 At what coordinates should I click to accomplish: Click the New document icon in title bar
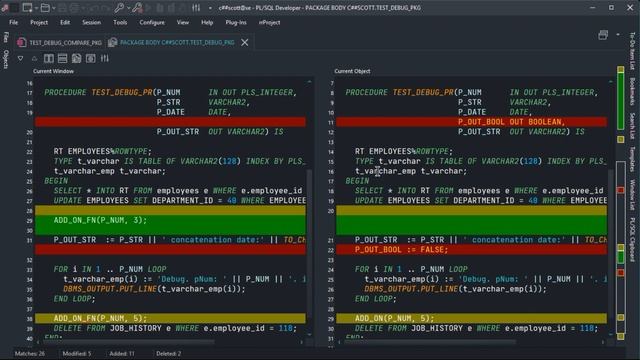27,8
